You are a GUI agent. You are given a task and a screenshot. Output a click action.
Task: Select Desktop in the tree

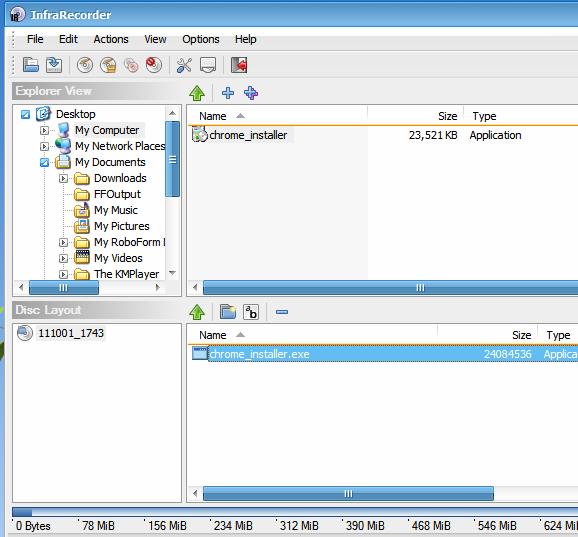(76, 114)
